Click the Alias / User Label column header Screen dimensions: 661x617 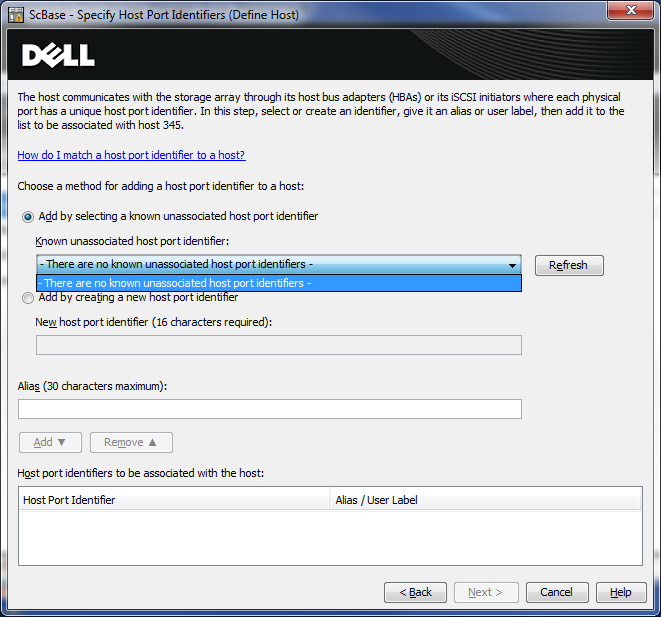(485, 499)
